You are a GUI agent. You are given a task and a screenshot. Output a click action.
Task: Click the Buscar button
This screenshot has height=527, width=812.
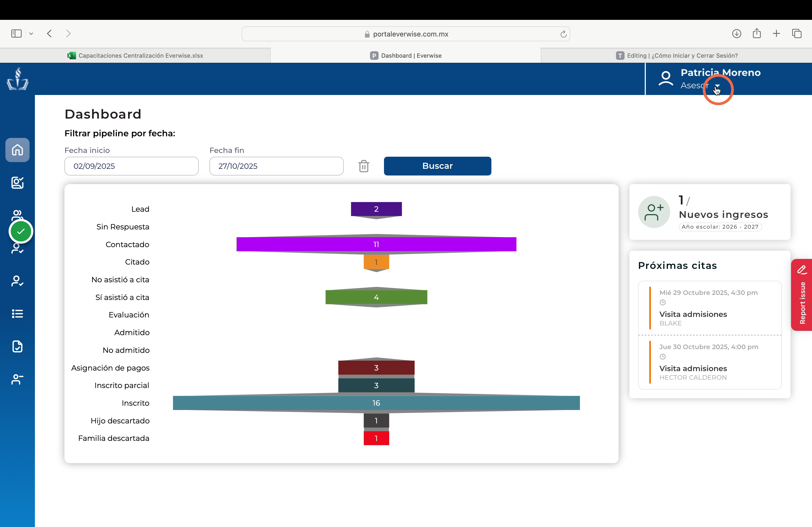(x=437, y=166)
